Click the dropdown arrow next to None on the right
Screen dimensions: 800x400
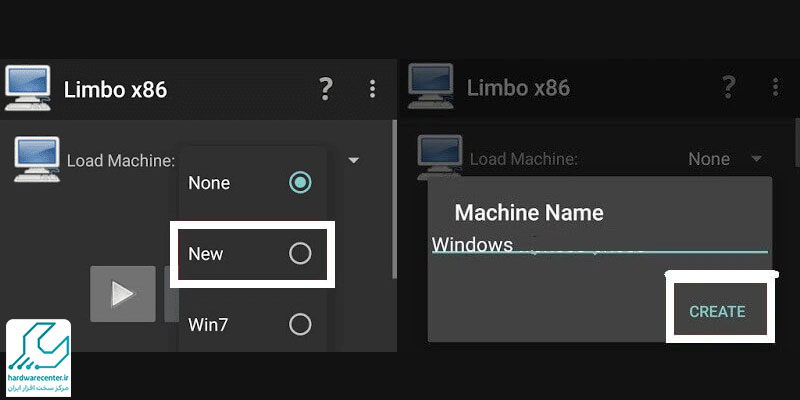click(756, 159)
